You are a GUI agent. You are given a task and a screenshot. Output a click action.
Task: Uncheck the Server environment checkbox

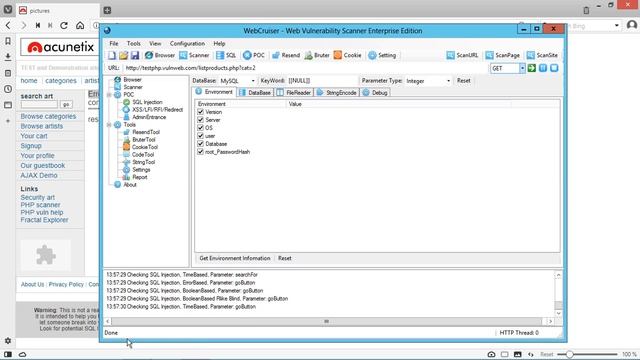tap(200, 120)
